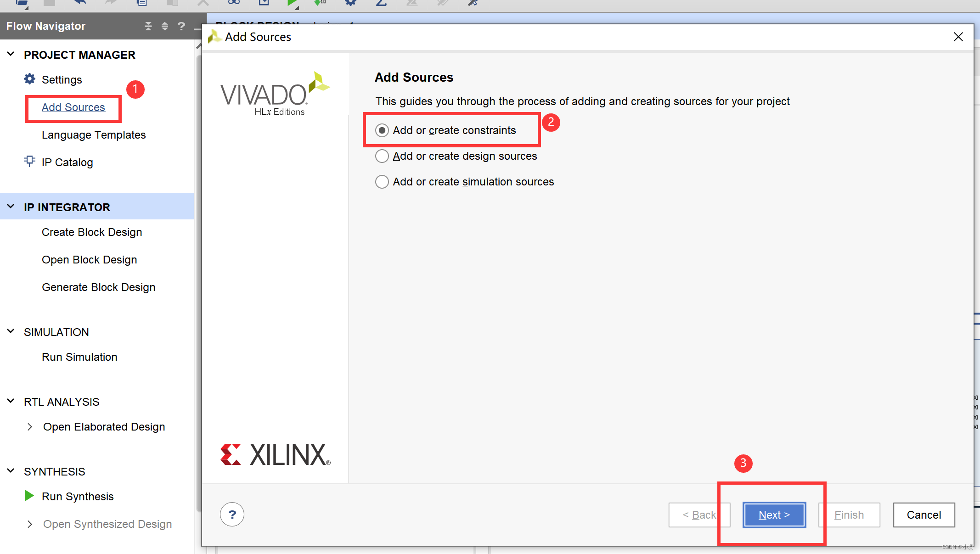
Task: Open the Generate Block Design tool
Action: 98,287
